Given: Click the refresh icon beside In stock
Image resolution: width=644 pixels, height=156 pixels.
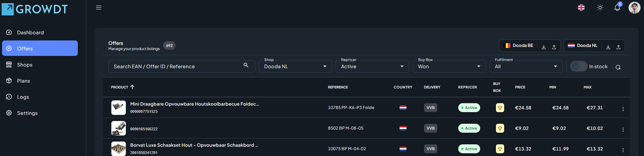Looking at the screenshot, I should 618,67.
